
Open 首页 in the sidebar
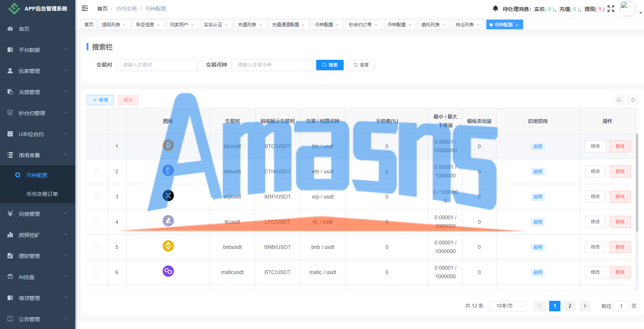[38, 29]
